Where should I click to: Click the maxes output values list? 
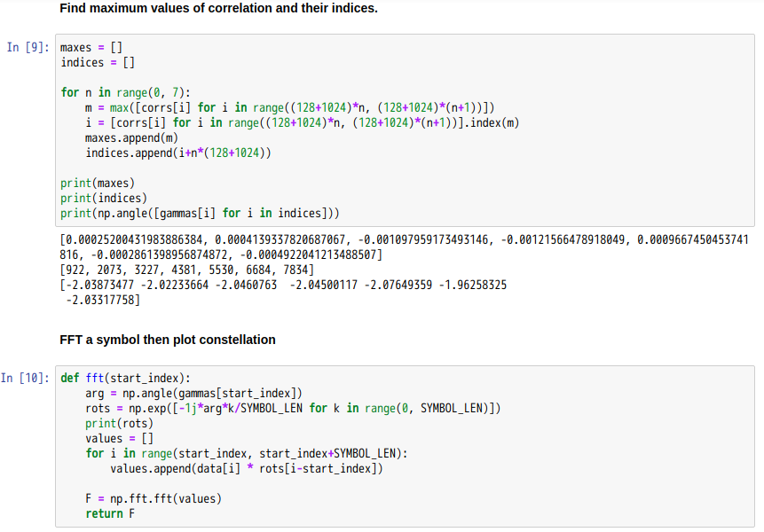tap(404, 247)
